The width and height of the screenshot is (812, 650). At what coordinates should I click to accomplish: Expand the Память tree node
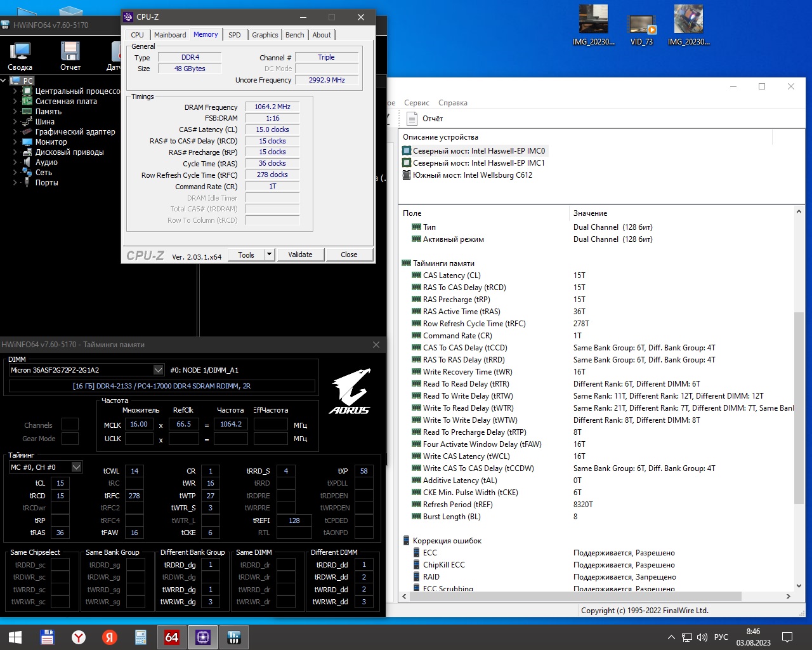tap(15, 112)
